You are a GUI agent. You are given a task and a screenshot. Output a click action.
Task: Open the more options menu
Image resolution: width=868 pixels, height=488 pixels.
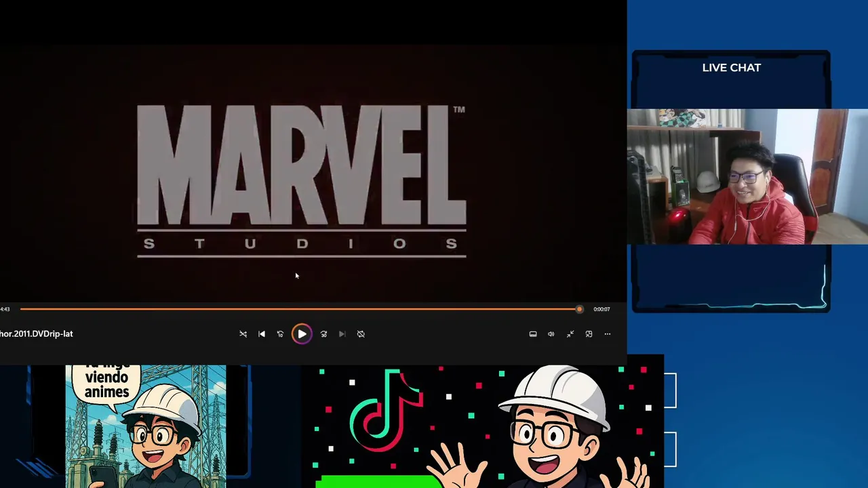(x=608, y=333)
